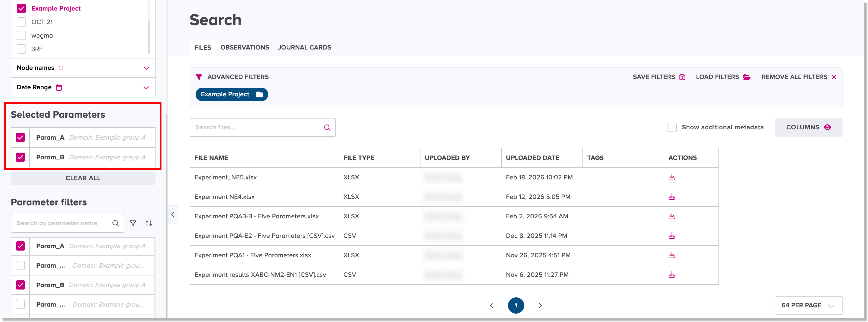Uncheck Param_A in Parameter filters list
Screen dimensions: 868x322
[x=20, y=246]
